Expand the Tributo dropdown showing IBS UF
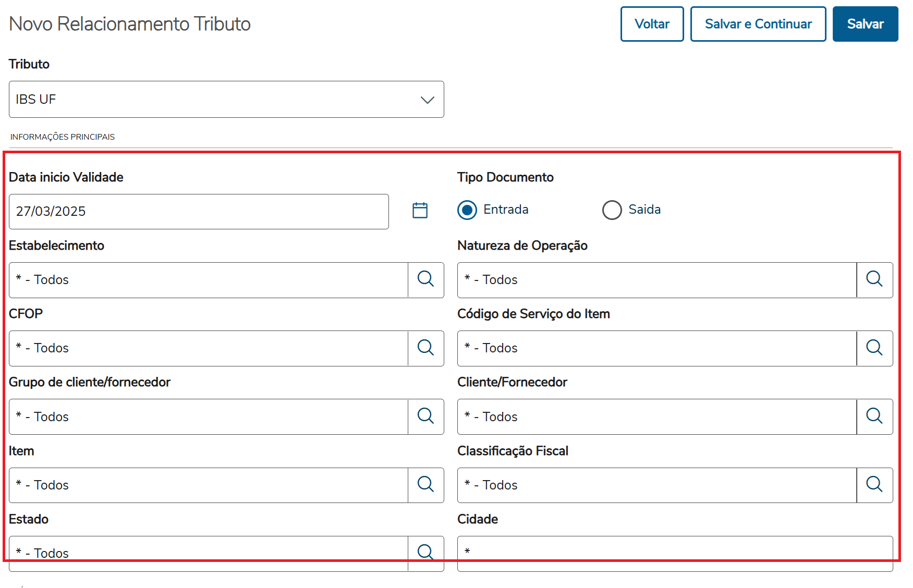 tap(226, 100)
